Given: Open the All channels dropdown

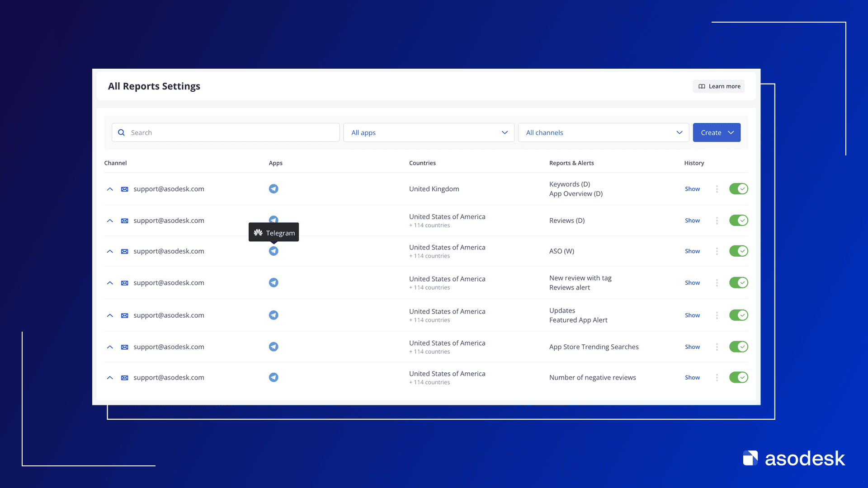Looking at the screenshot, I should coord(603,132).
